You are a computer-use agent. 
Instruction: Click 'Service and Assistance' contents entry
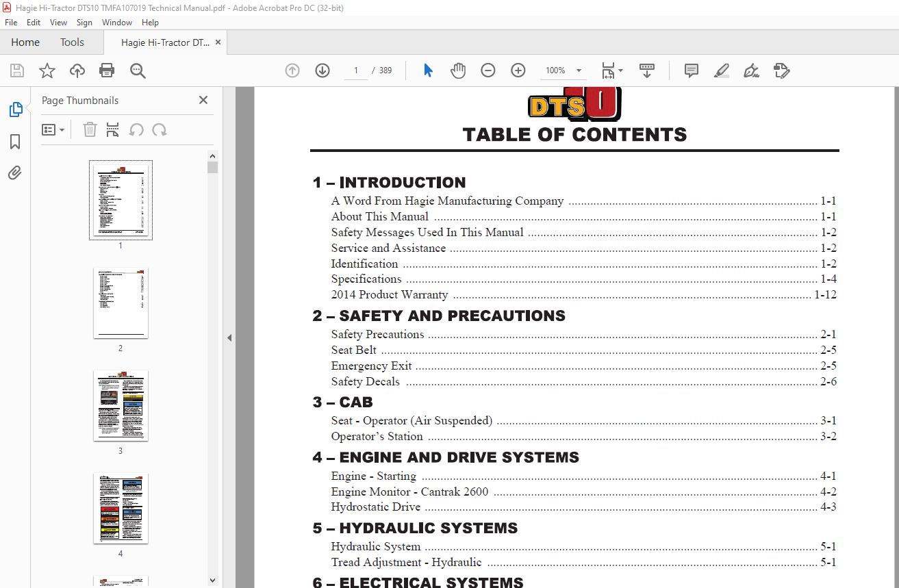coord(388,248)
